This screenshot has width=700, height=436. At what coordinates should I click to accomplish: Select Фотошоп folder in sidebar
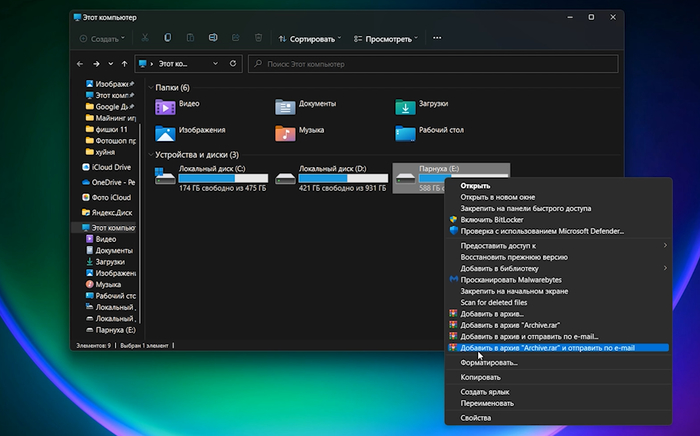110,141
